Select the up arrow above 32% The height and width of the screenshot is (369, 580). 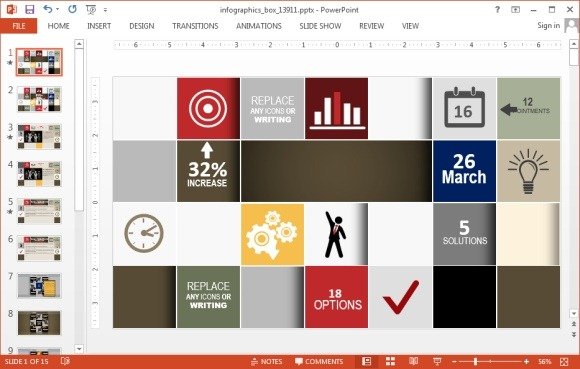(207, 151)
